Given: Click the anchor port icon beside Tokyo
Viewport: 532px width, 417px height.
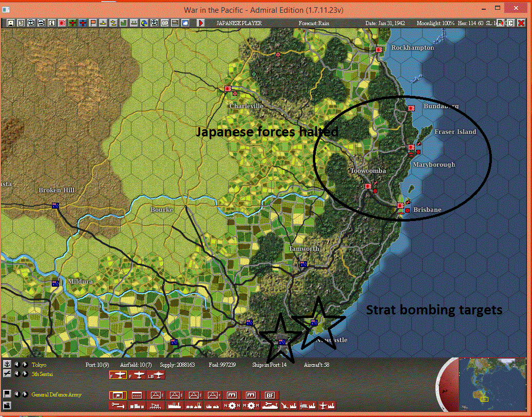Looking at the screenshot, I should coord(7,364).
